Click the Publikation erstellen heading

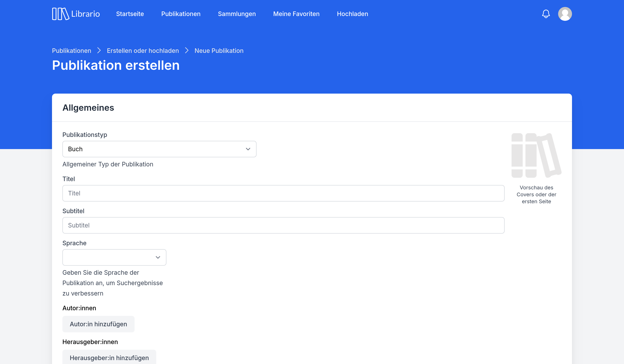tap(116, 65)
